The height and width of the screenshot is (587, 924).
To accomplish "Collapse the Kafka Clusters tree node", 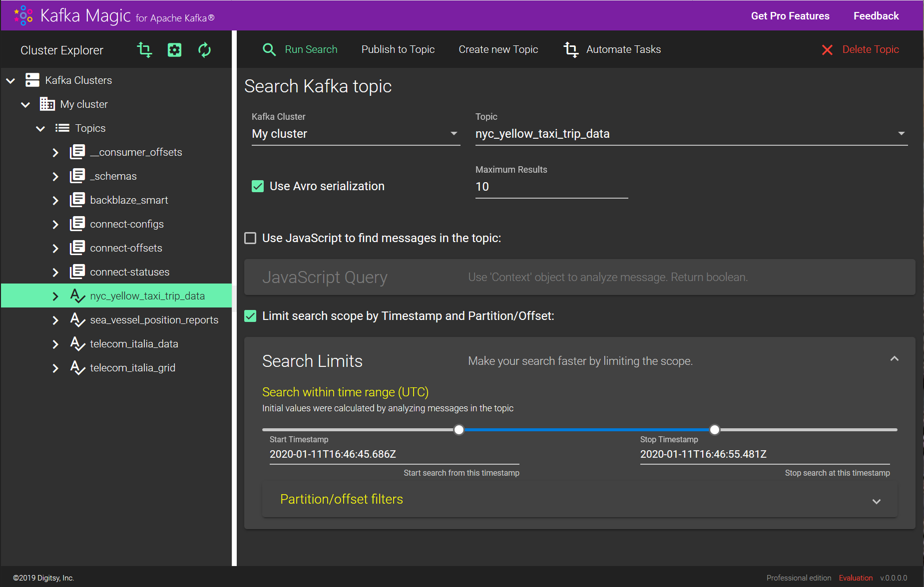I will (10, 80).
